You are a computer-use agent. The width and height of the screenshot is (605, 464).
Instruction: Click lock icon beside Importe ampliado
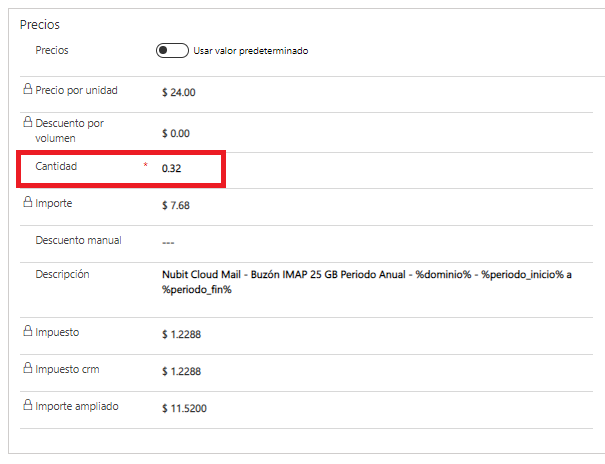28,407
